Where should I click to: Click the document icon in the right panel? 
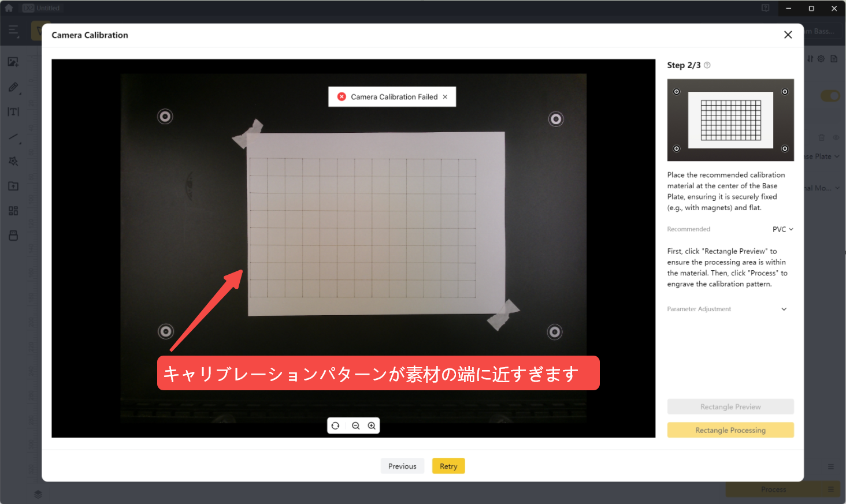click(834, 59)
